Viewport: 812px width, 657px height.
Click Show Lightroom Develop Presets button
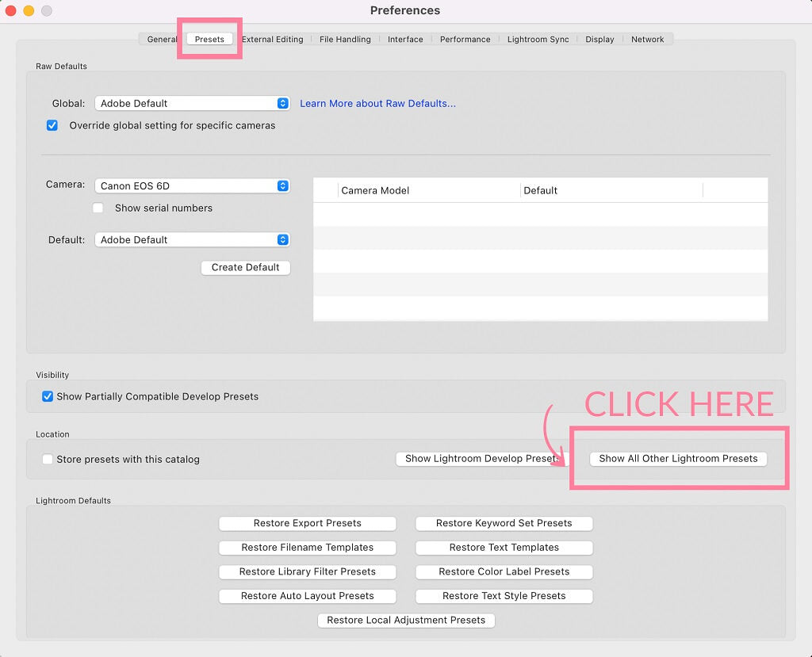pos(481,459)
